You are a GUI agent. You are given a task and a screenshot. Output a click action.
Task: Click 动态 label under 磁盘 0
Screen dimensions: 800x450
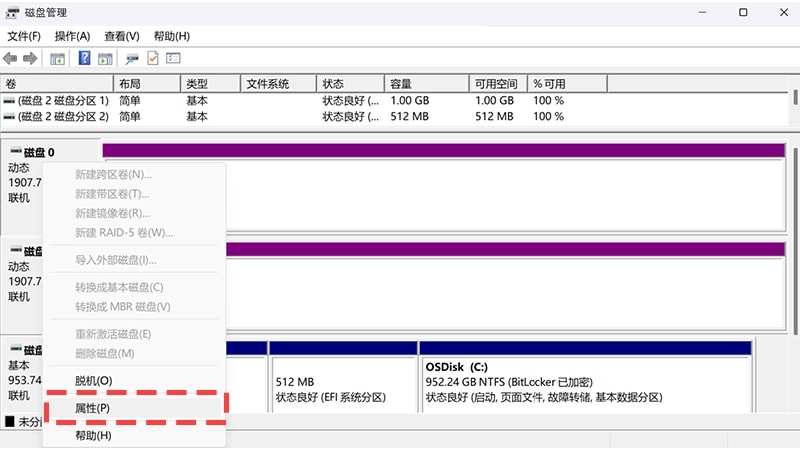pyautogui.click(x=19, y=168)
